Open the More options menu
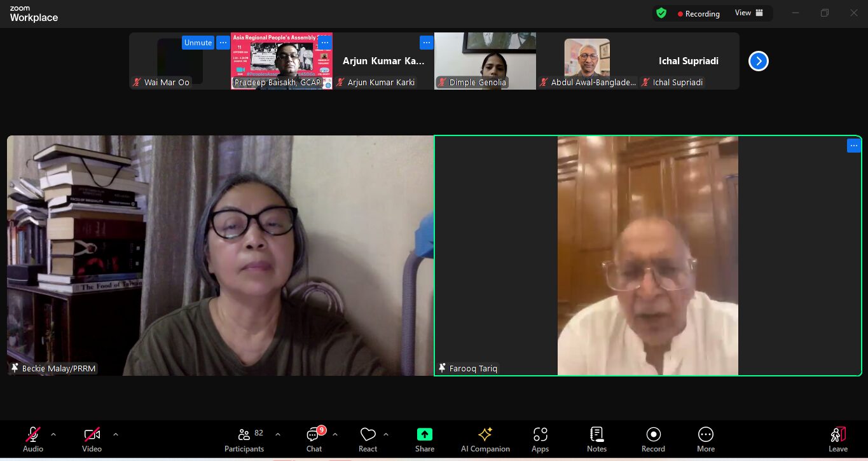868x461 pixels. point(705,439)
